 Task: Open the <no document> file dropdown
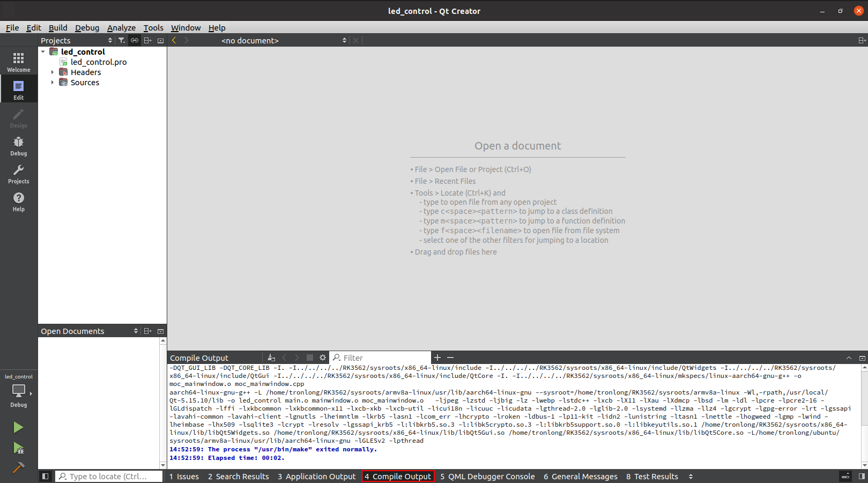(x=284, y=40)
